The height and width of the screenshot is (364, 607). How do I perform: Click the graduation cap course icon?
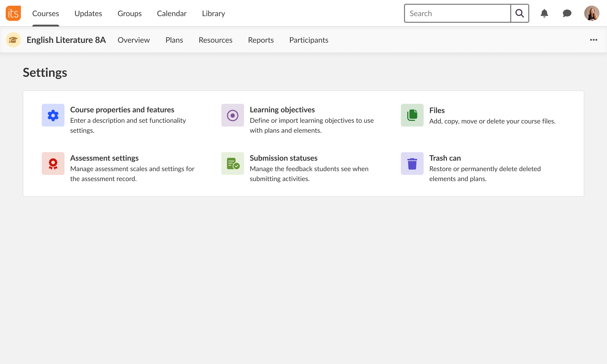tap(13, 40)
